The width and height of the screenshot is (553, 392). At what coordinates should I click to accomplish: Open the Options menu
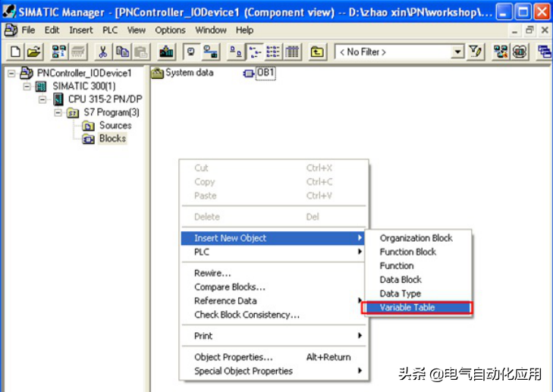click(170, 30)
